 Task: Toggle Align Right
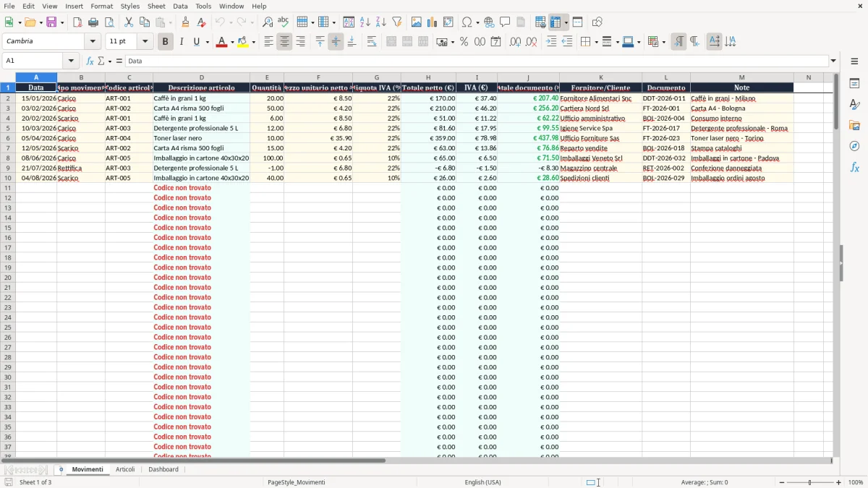(x=300, y=42)
